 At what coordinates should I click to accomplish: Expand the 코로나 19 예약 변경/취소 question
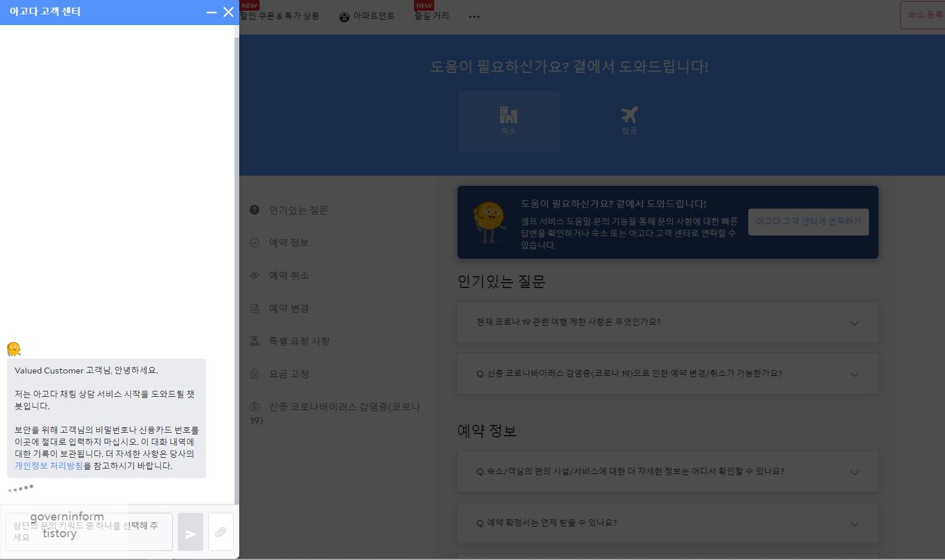[668, 374]
